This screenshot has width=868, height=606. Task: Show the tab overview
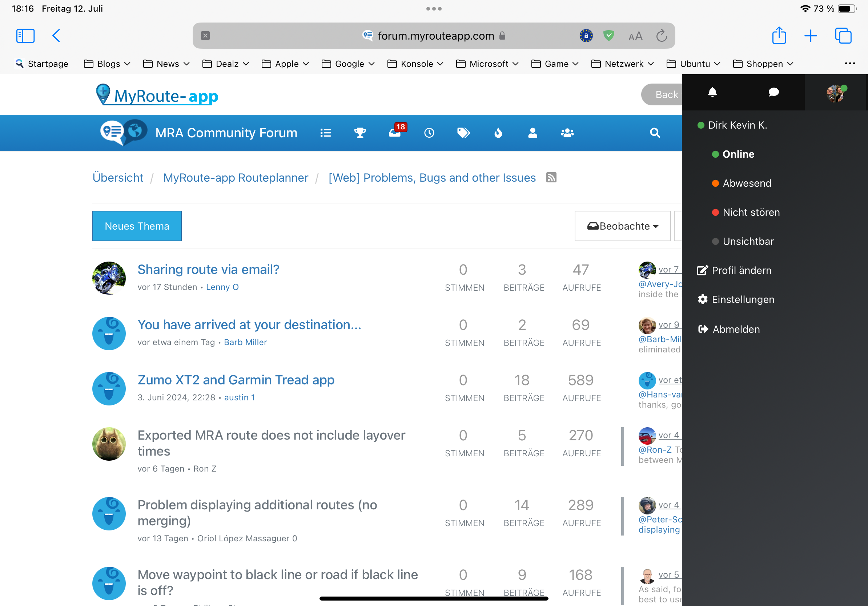tap(843, 36)
